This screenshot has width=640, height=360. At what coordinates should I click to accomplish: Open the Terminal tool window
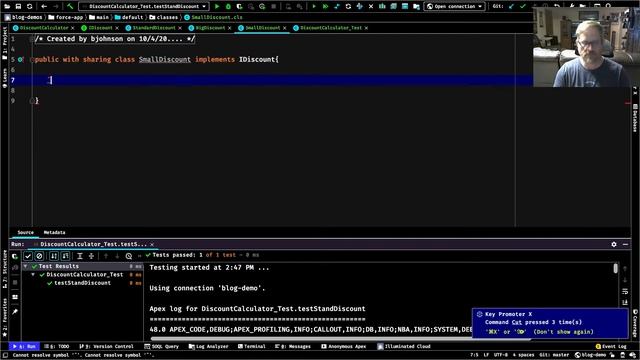pos(251,346)
